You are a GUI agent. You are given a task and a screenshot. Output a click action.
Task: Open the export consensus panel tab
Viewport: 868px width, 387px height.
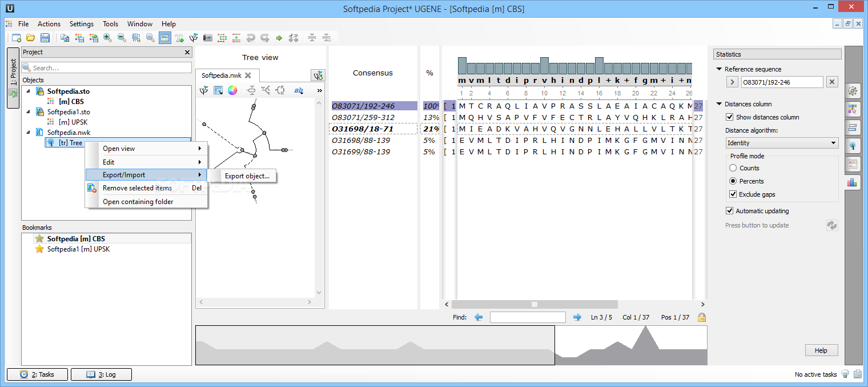click(853, 163)
